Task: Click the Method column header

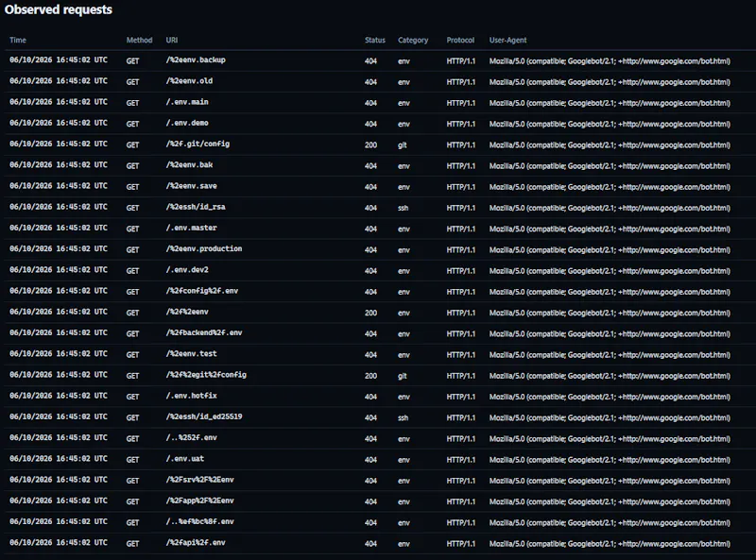Action: pyautogui.click(x=139, y=40)
